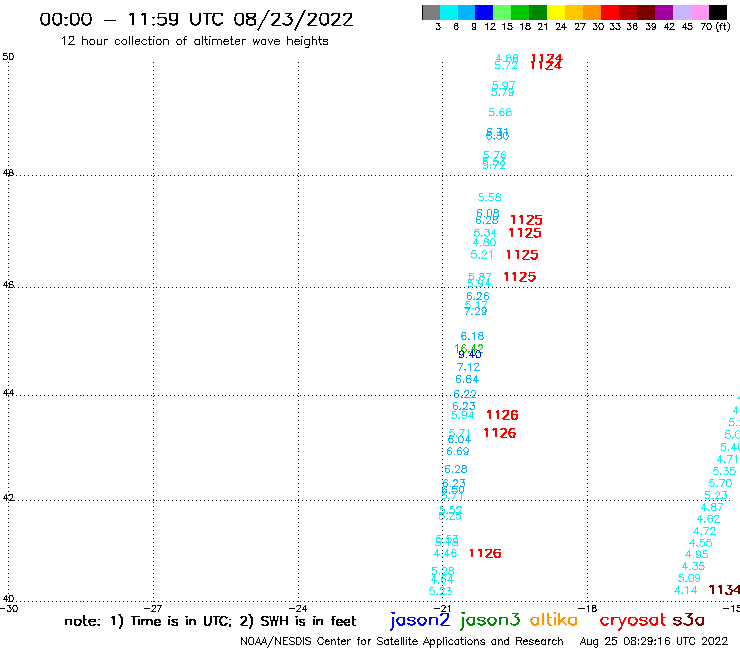This screenshot has width=740, height=650.
Task: Select the bright red swatch in the color scale
Action: pos(610,12)
